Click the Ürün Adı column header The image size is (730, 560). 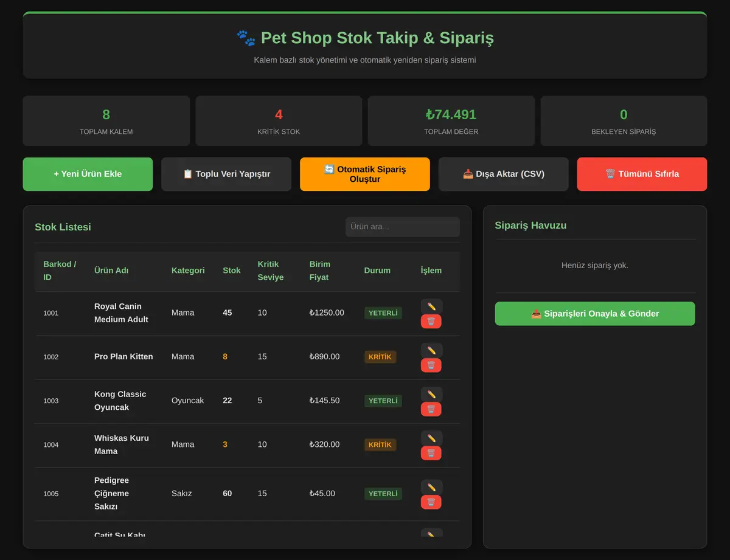point(111,271)
